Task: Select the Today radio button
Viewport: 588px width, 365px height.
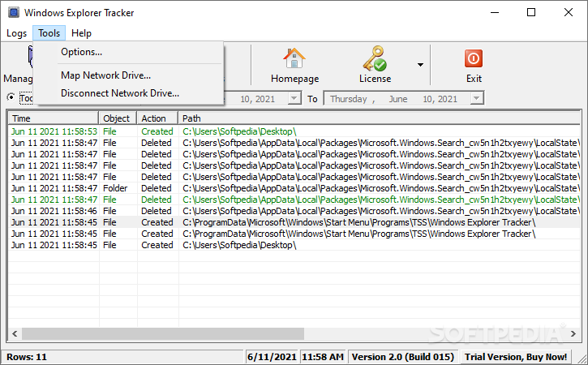Action: click(x=11, y=97)
